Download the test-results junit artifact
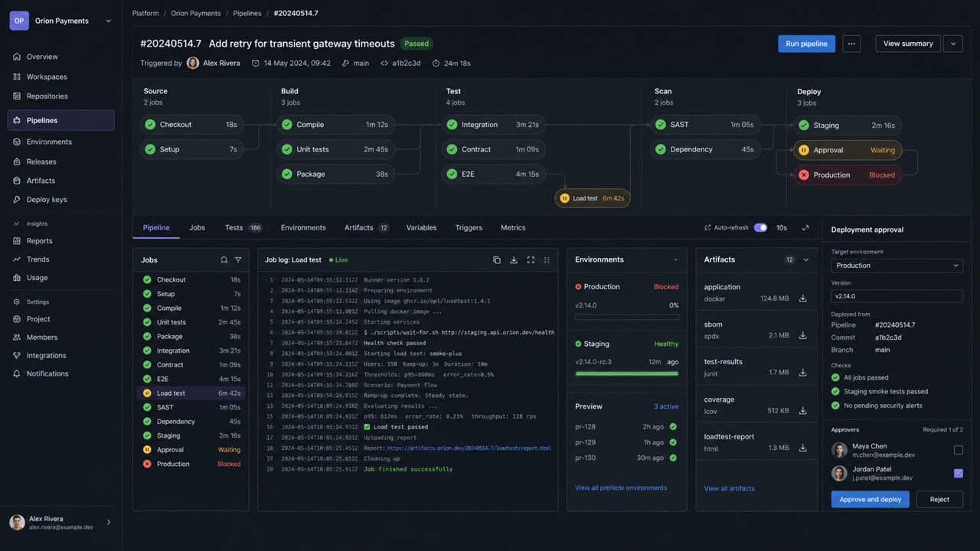This screenshot has width=980, height=551. click(x=803, y=373)
